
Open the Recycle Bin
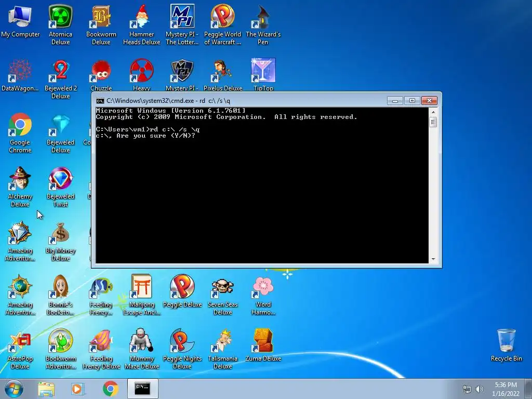pyautogui.click(x=506, y=345)
